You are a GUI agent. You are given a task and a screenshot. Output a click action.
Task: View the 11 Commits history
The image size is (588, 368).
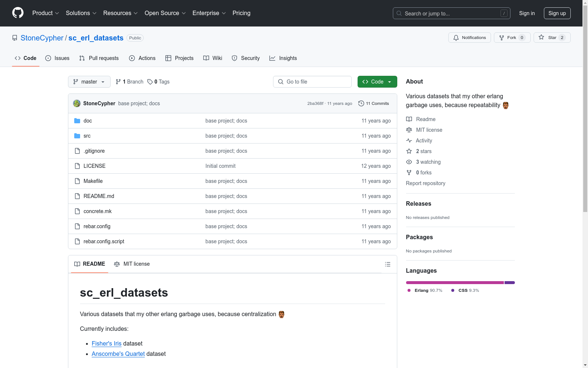374,103
